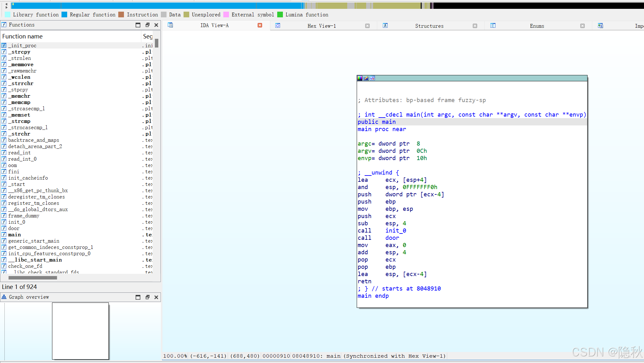This screenshot has width=644, height=363.
Task: Switch to the Hex View-1 tab
Action: [322, 26]
